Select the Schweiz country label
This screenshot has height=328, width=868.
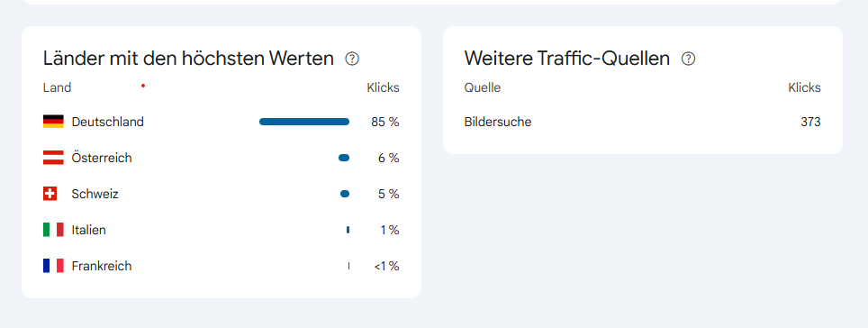[95, 194]
